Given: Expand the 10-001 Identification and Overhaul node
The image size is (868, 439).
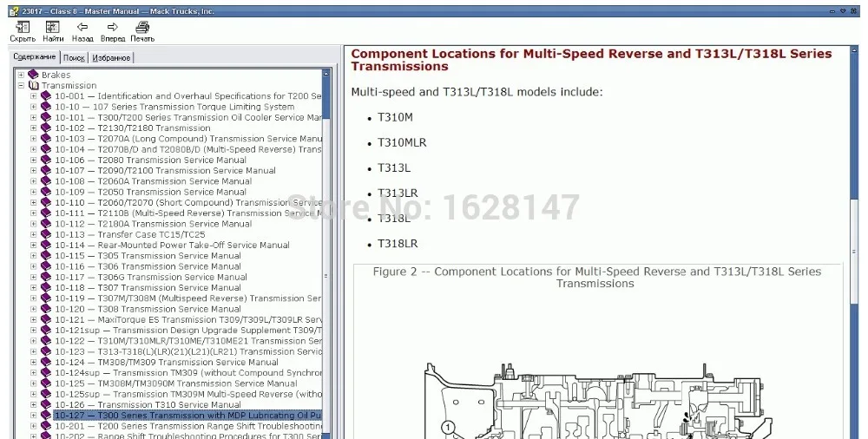Looking at the screenshot, I should click(33, 95).
